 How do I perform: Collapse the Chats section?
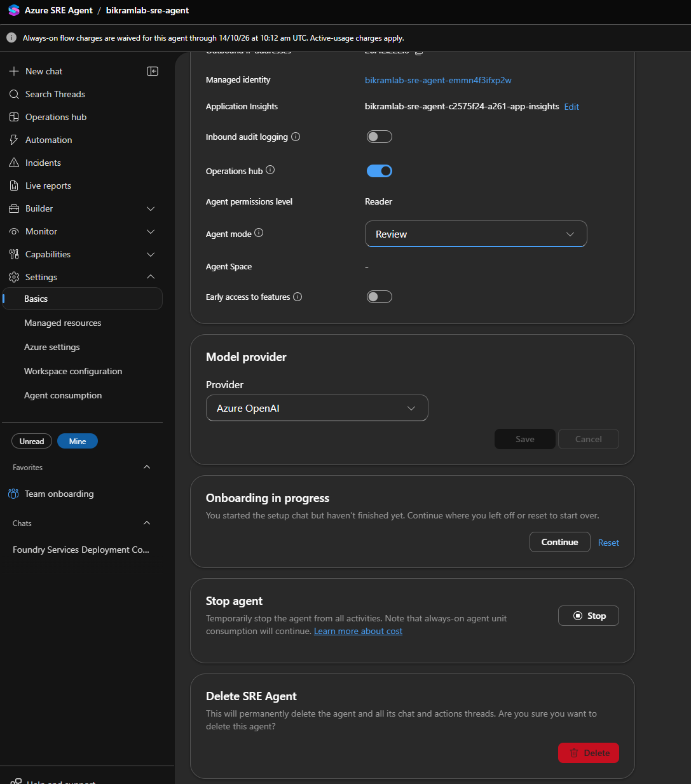(147, 523)
